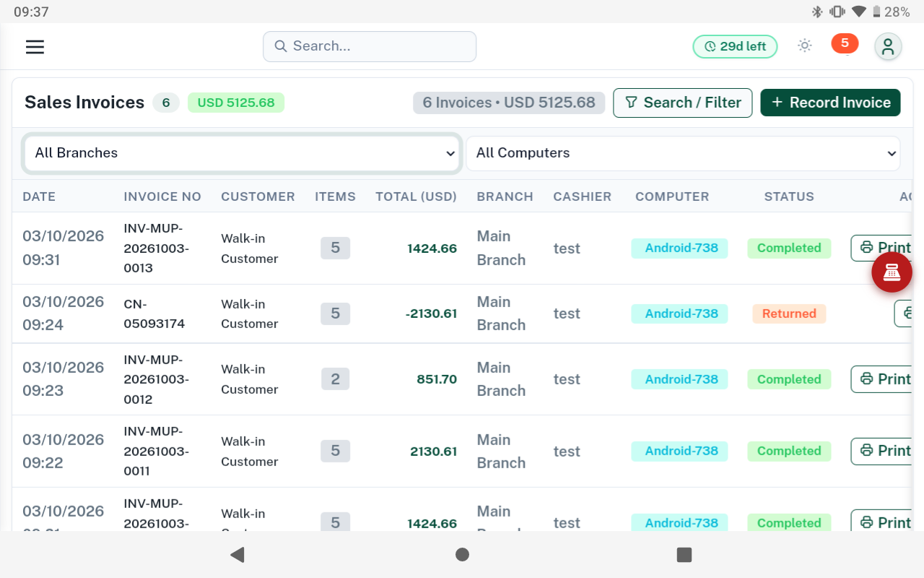This screenshot has width=924, height=578.
Task: Click Android-738 tag on the CN-05093174 row
Action: [679, 314]
